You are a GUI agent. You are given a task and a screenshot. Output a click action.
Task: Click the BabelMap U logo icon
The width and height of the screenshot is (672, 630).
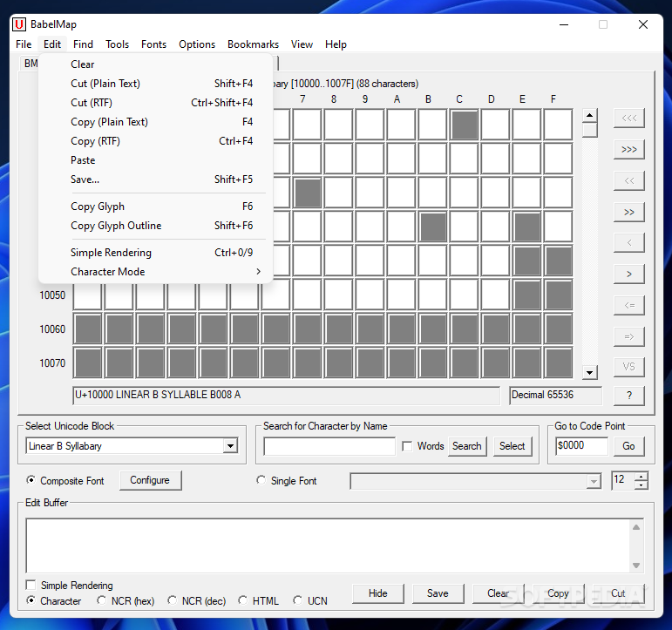tap(19, 24)
